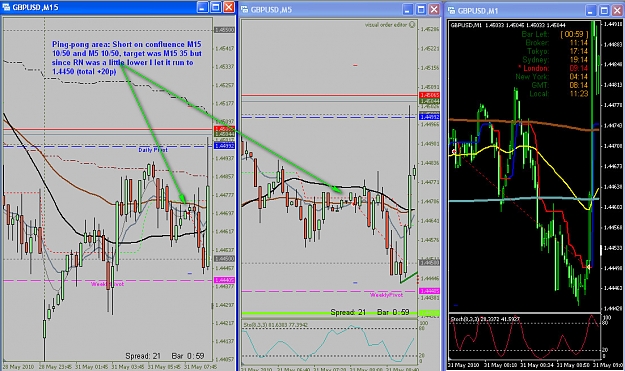The width and height of the screenshot is (625, 371).
Task: Click the red '* London:' session label
Action: click(x=533, y=68)
